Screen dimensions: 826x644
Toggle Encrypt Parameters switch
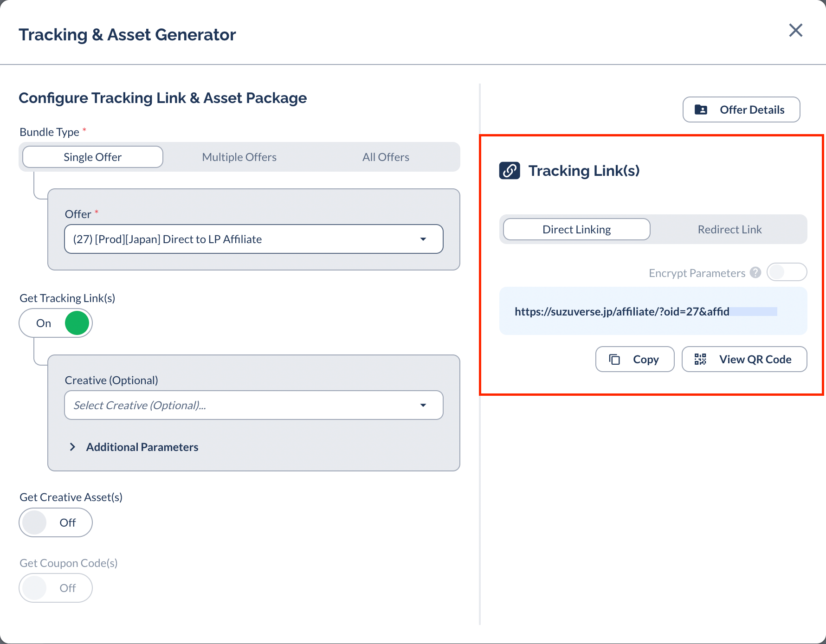coord(787,272)
